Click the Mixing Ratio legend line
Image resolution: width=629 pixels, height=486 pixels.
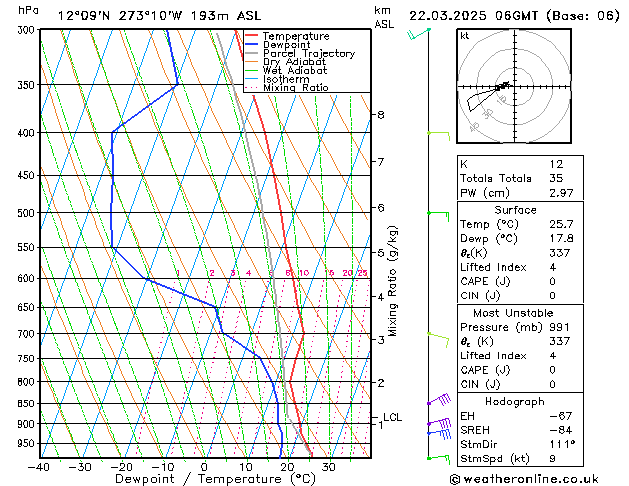(x=295, y=88)
